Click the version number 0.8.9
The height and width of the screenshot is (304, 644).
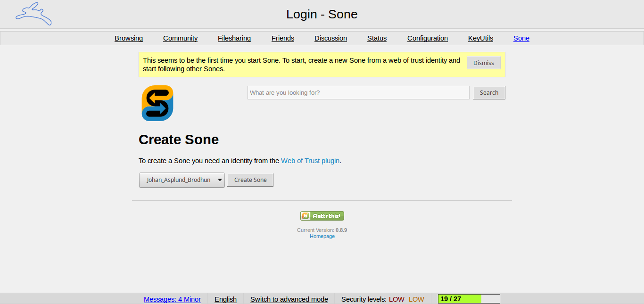(x=341, y=230)
